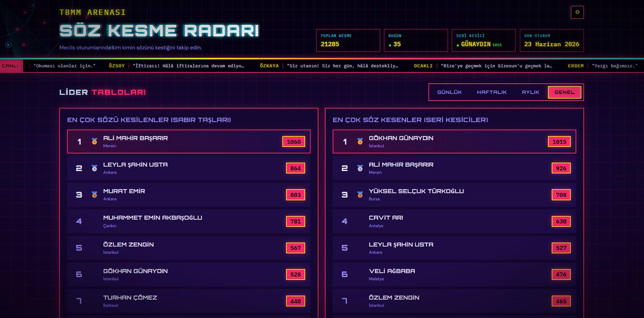The width and height of the screenshot is (644, 318).
Task: Click the settings icon button in the header corner
Action: [x=577, y=12]
